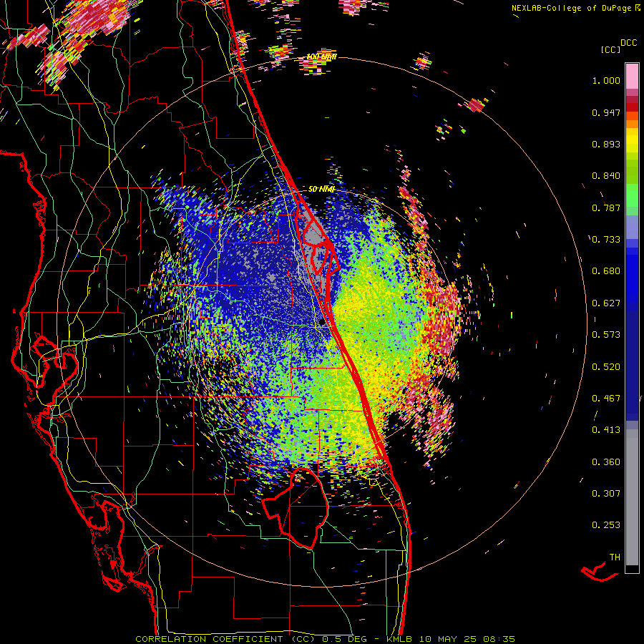
Task: Click the 0.253 color scale label
Action: point(606,525)
